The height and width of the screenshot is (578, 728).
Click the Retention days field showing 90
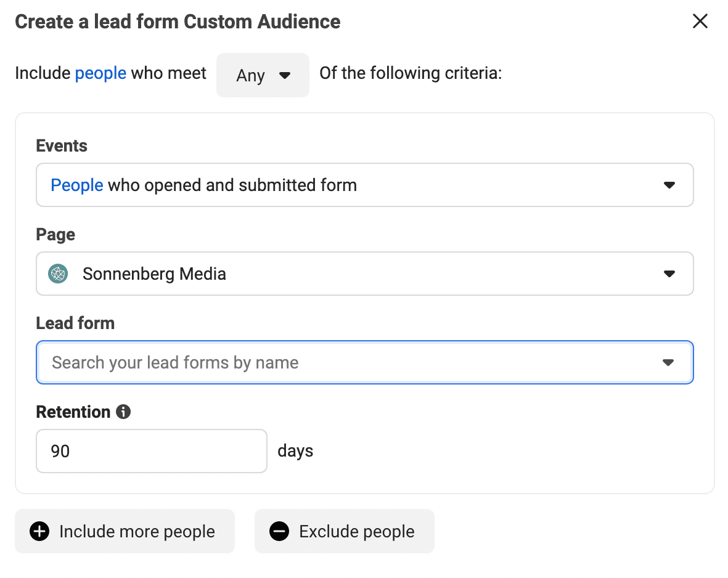click(151, 451)
